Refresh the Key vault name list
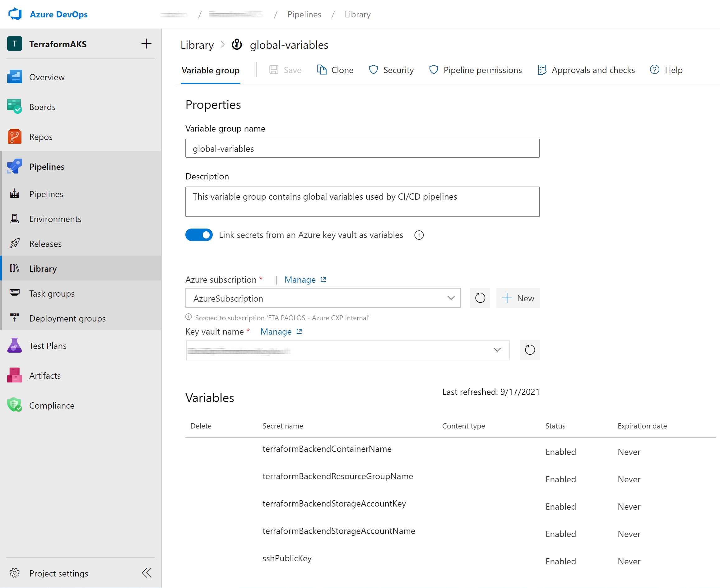720x588 pixels. [530, 350]
